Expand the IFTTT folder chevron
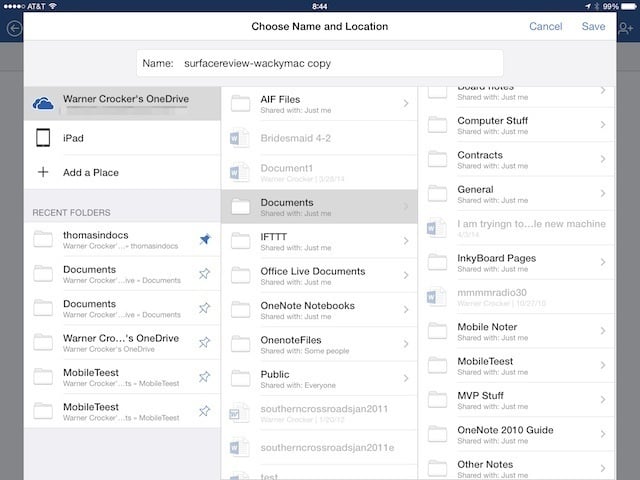 pyautogui.click(x=406, y=241)
